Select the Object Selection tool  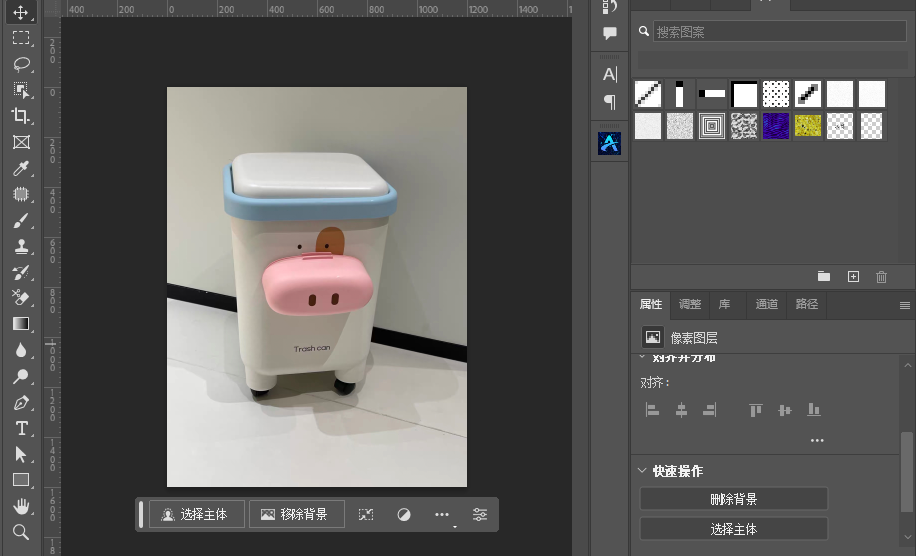(x=21, y=89)
